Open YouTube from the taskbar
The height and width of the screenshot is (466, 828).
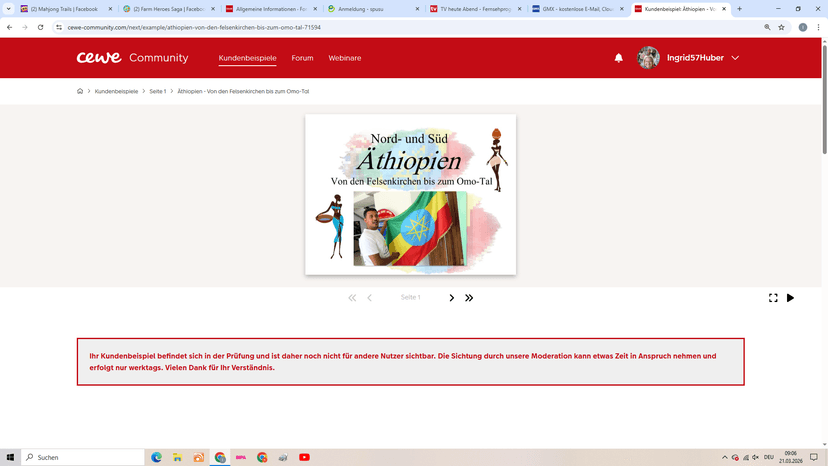[x=304, y=457]
